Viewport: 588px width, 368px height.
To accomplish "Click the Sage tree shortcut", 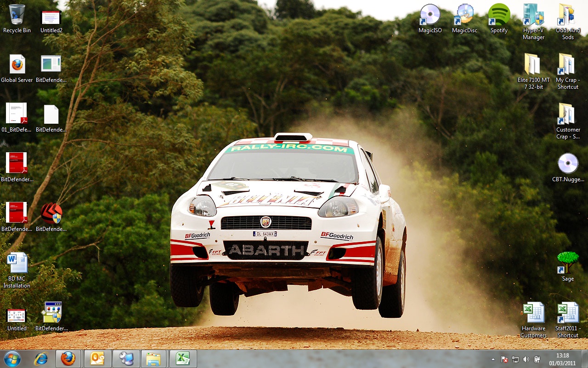I will pos(568,267).
